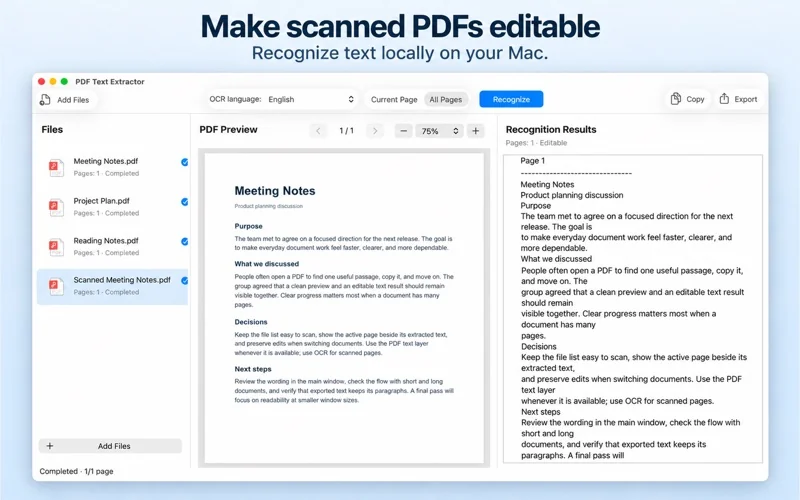
Task: Click the PDF icon of Meeting Notes.pdf
Action: pyautogui.click(x=56, y=167)
